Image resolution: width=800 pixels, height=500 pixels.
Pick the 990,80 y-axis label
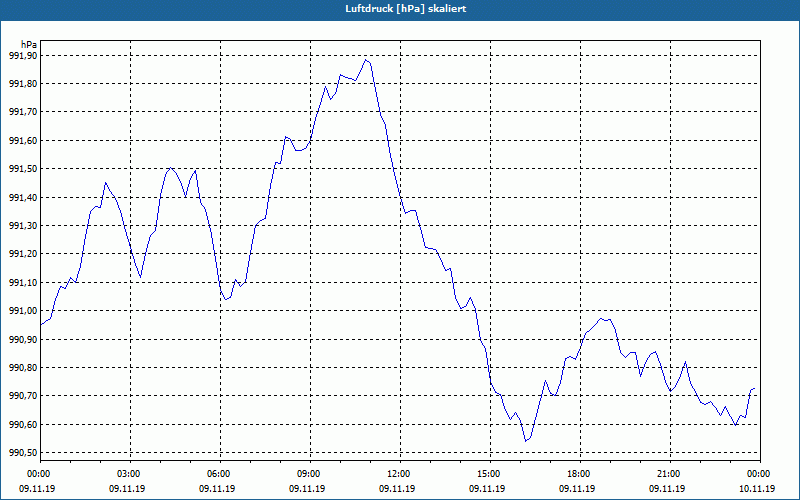23,367
